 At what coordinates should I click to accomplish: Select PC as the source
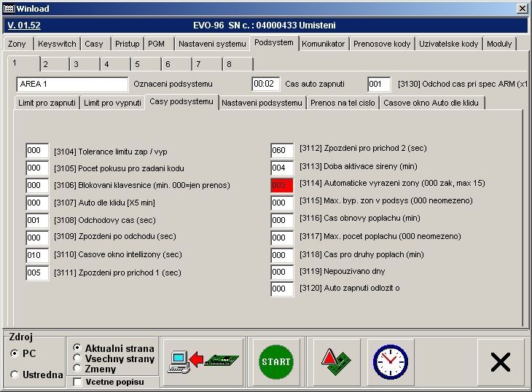pyautogui.click(x=15, y=353)
